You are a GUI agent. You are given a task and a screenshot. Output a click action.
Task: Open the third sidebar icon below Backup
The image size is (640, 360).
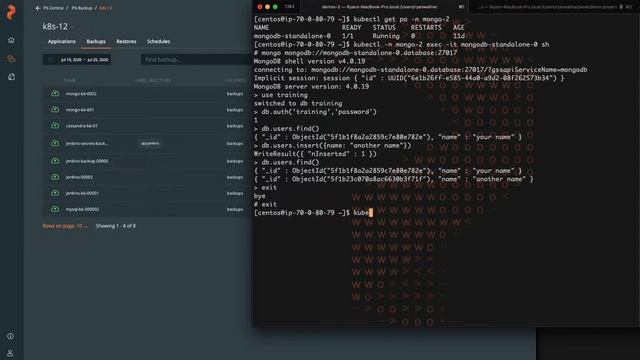tap(11, 77)
